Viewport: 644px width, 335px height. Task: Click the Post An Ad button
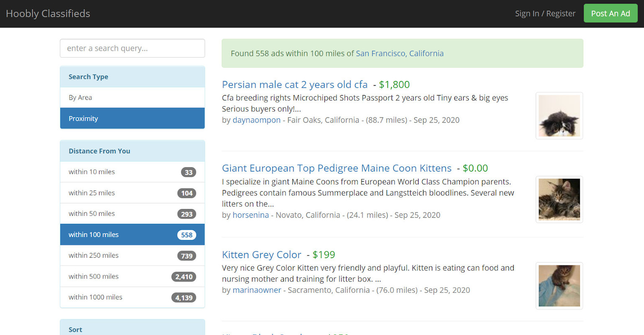pos(611,13)
